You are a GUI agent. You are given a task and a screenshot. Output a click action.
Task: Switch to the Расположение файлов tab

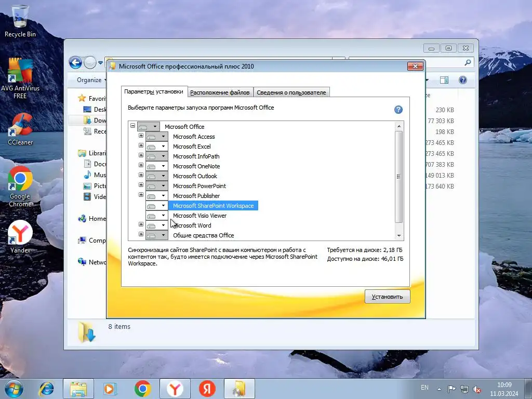tap(220, 92)
